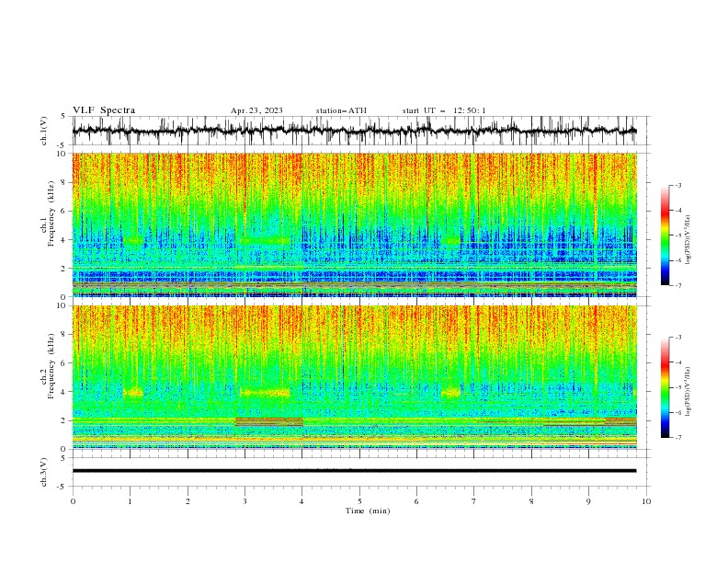This screenshot has height=563, width=728.
Task: Click the '-7' label on lower colorbar
Action: click(x=677, y=438)
